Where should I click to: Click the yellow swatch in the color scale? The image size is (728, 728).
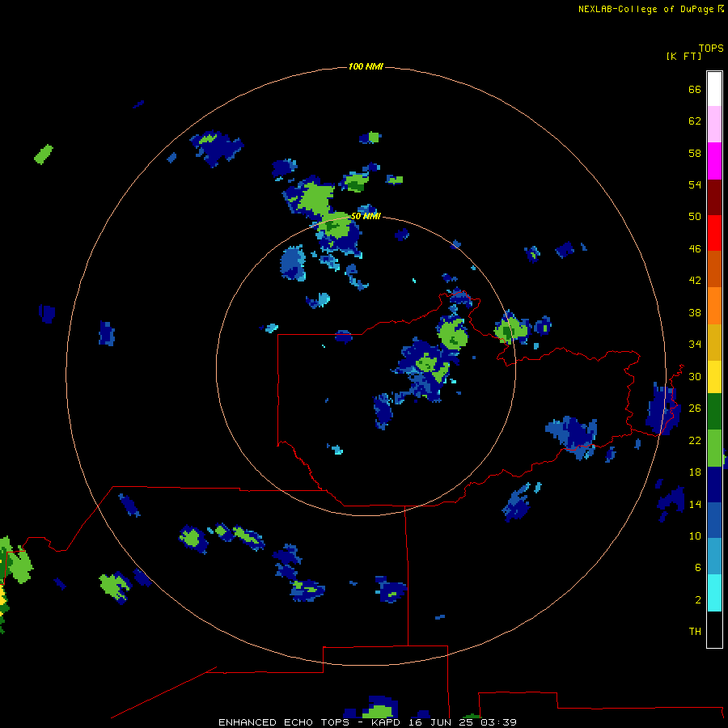(x=714, y=377)
